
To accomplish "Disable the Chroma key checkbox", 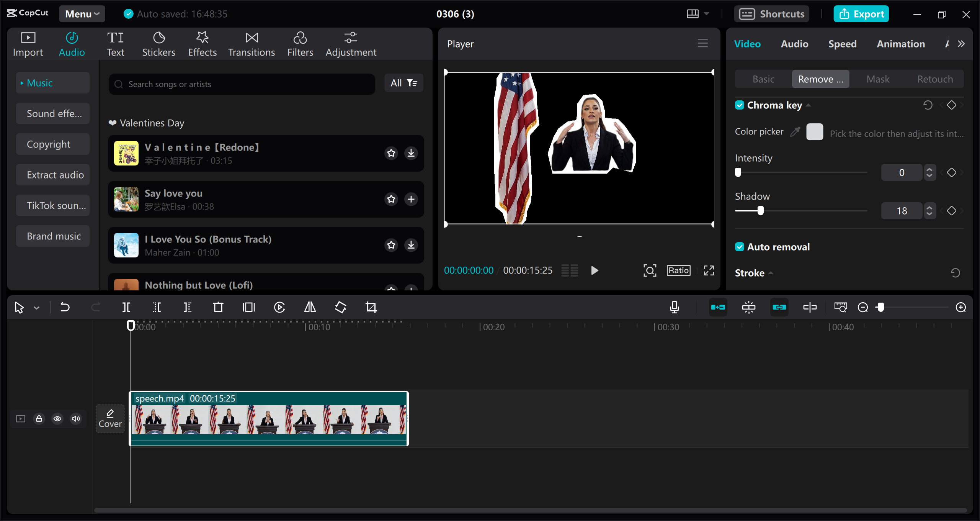I will point(740,105).
